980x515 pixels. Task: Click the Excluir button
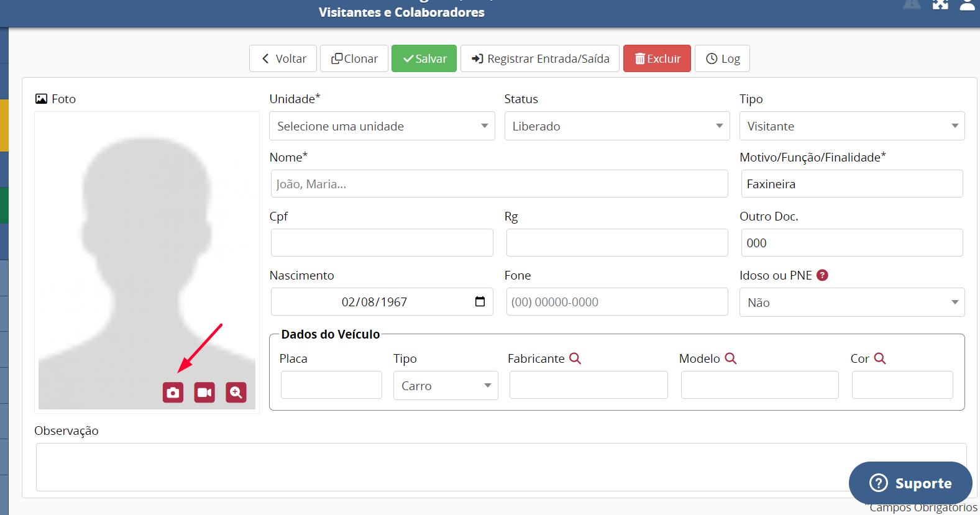657,58
